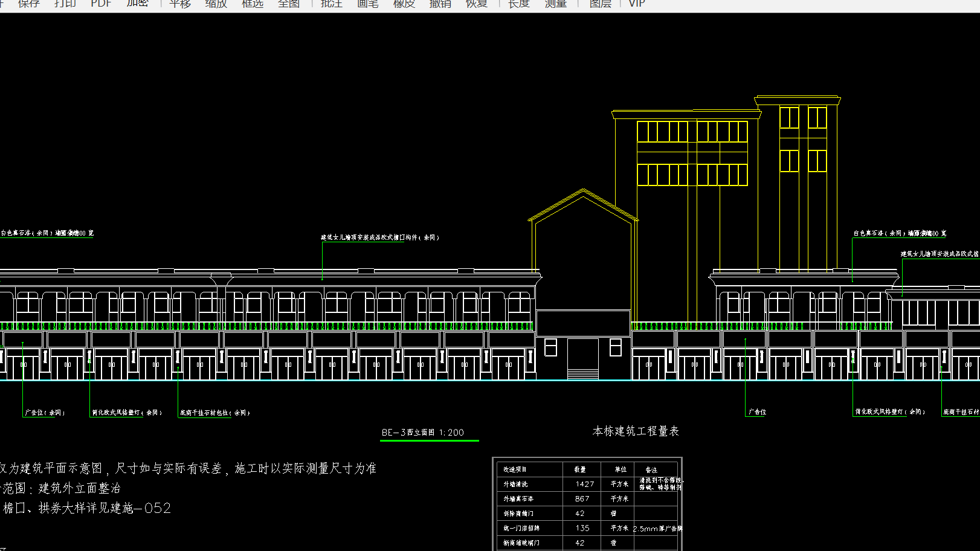Image resolution: width=980 pixels, height=551 pixels.
Task: Click the 打印 (Print) toolbar button
Action: pyautogui.click(x=65, y=4)
